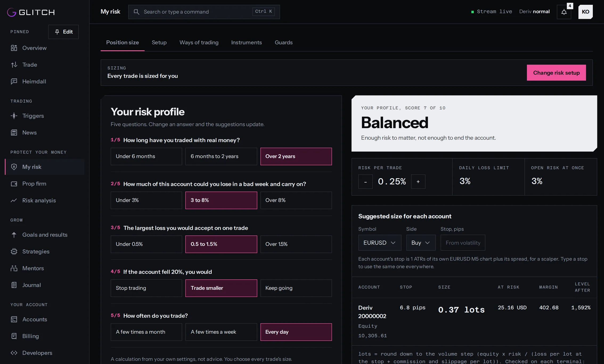The height and width of the screenshot is (364, 604).
Task: Select the Keep going answer
Action: point(296,288)
